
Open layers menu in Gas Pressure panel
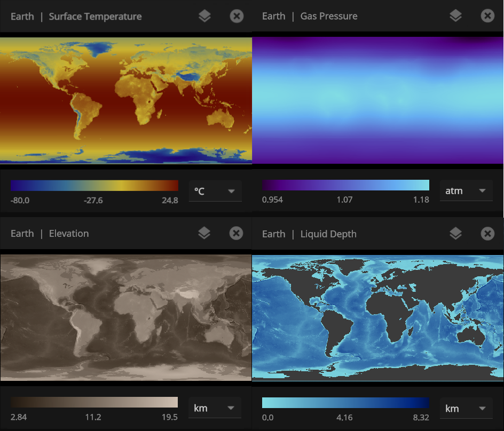(x=455, y=16)
